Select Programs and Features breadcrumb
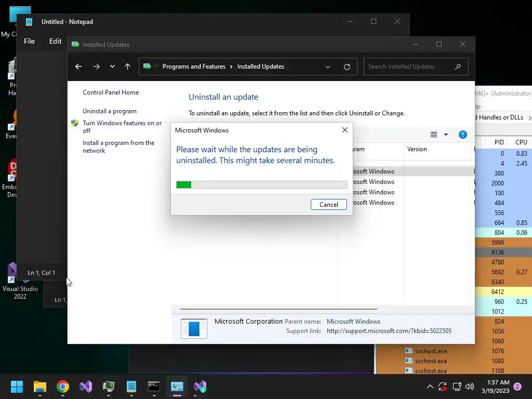Viewport: 532px width, 399px height. tap(194, 66)
